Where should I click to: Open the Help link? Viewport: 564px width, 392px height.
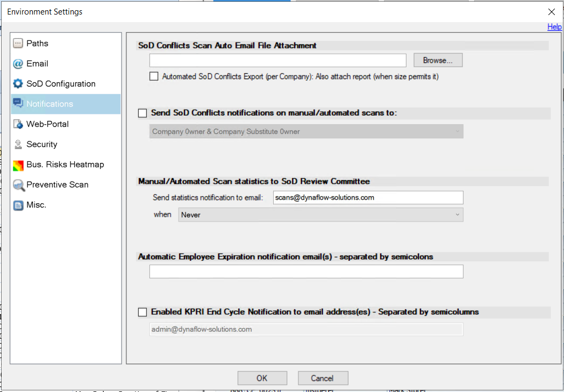554,27
